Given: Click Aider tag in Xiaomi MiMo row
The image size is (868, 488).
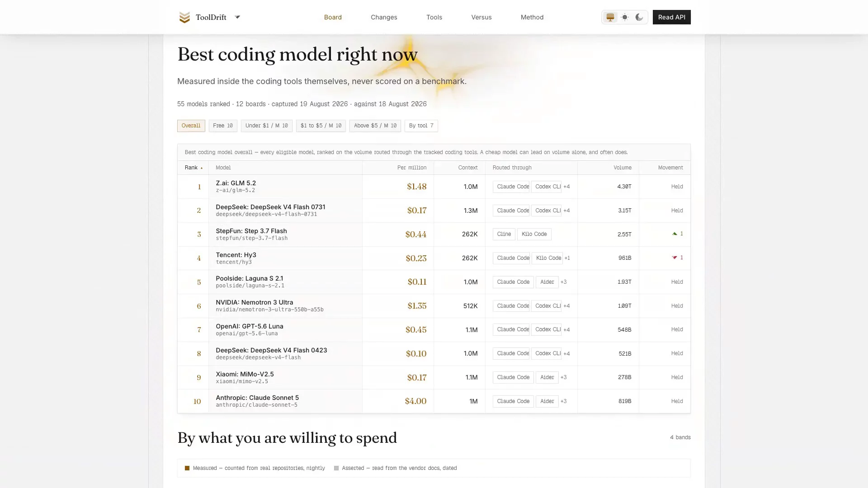Looking at the screenshot, I should coord(547,377).
